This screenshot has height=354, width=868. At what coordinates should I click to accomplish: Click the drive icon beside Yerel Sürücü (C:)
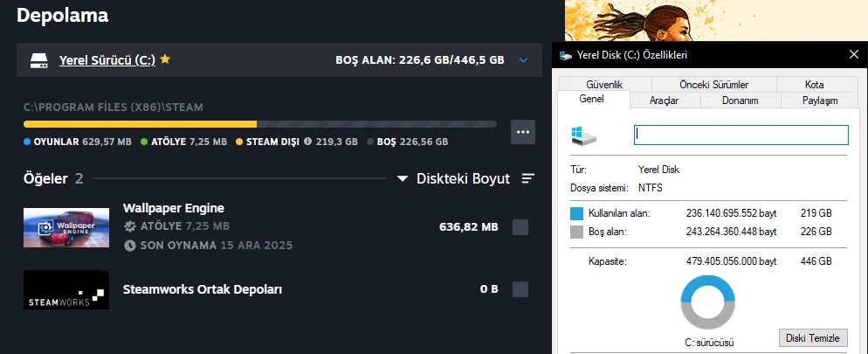[x=39, y=59]
